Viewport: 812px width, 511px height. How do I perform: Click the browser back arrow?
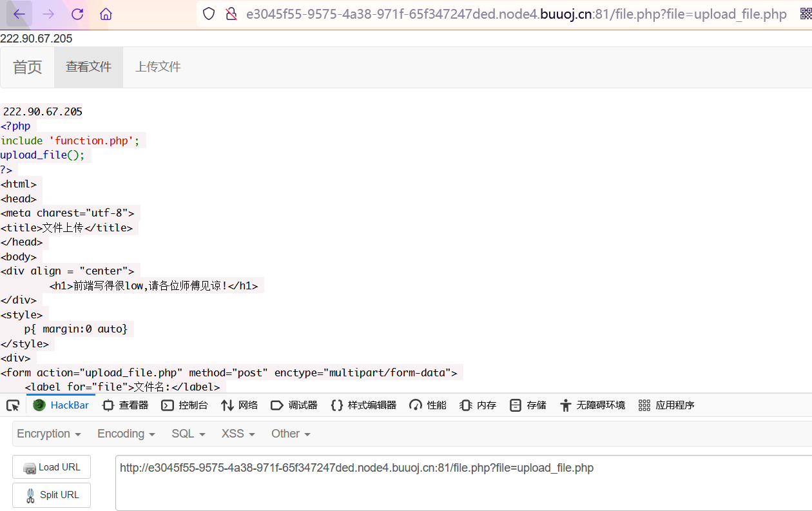pos(19,14)
